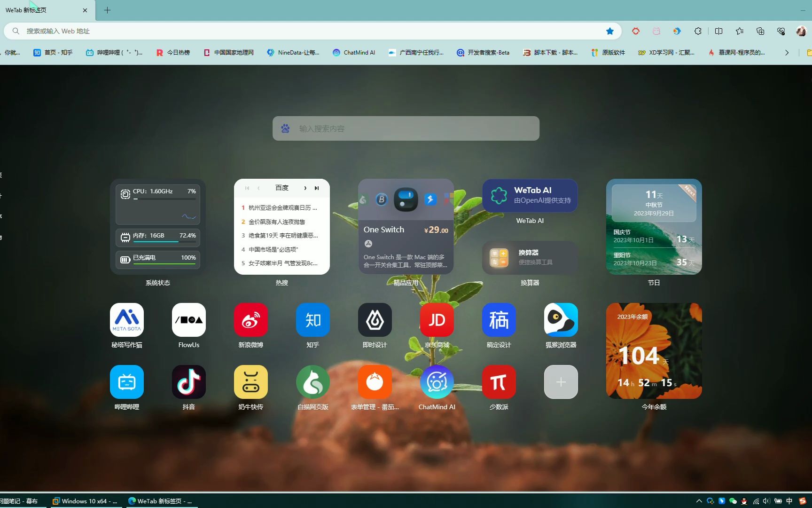Click the 重阳节 holiday row

(654, 259)
